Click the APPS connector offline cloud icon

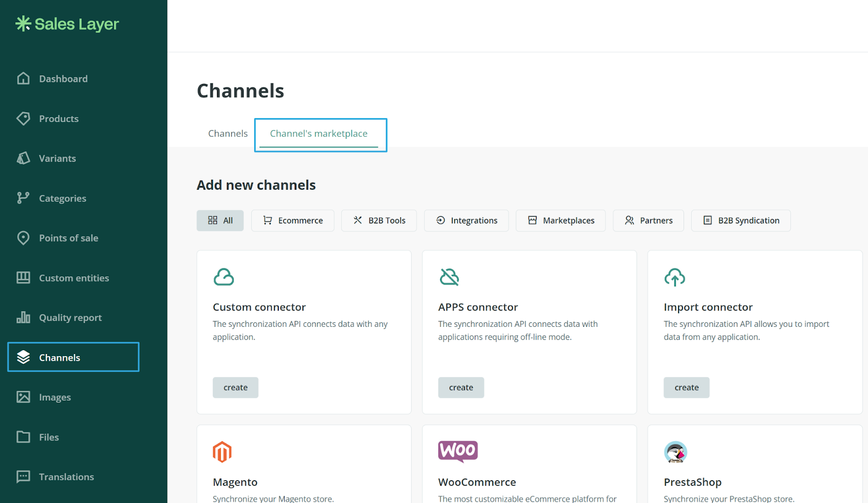pos(449,277)
